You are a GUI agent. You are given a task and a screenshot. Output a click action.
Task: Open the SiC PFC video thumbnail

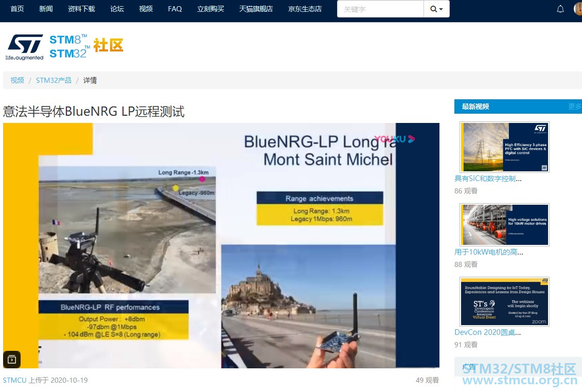pos(504,147)
